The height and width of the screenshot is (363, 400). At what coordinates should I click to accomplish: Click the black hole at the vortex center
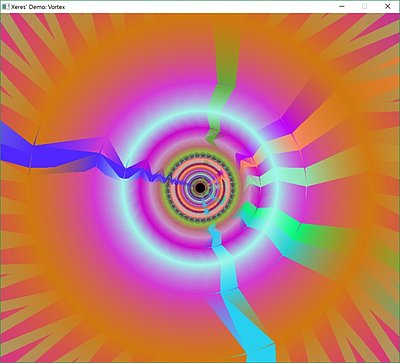(x=200, y=188)
